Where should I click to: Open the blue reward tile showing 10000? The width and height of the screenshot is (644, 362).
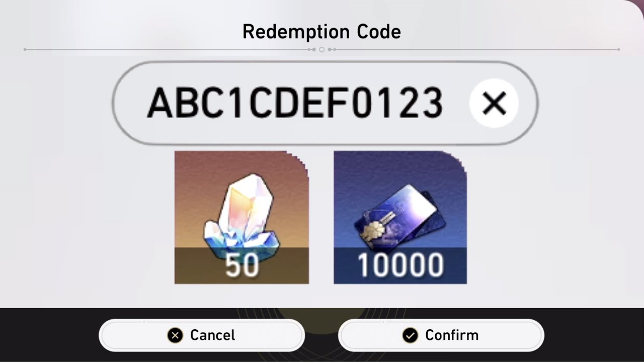tap(400, 217)
